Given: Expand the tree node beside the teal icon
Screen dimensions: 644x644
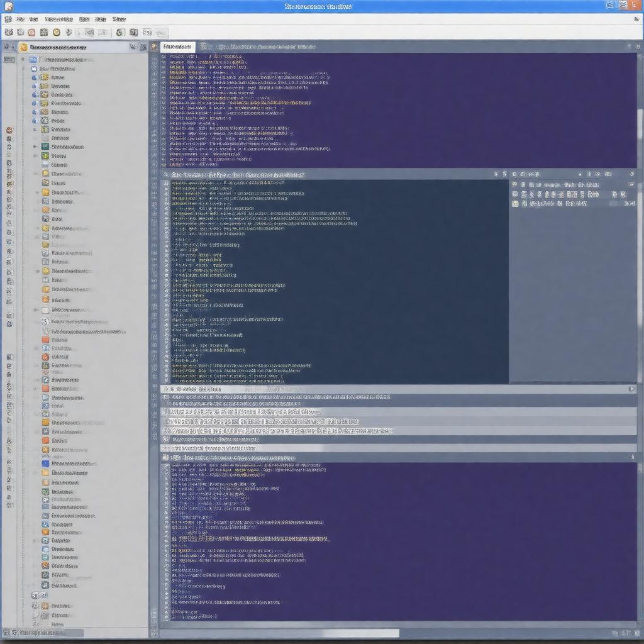Looking at the screenshot, I should pyautogui.click(x=35, y=147).
